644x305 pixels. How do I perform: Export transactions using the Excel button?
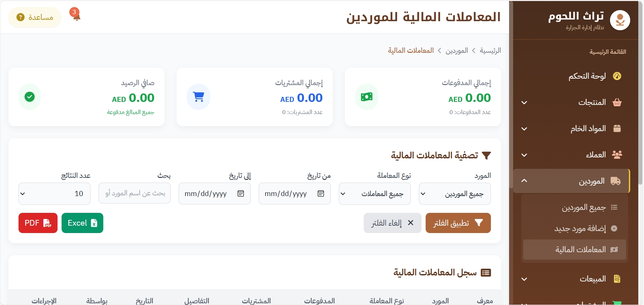coord(82,223)
